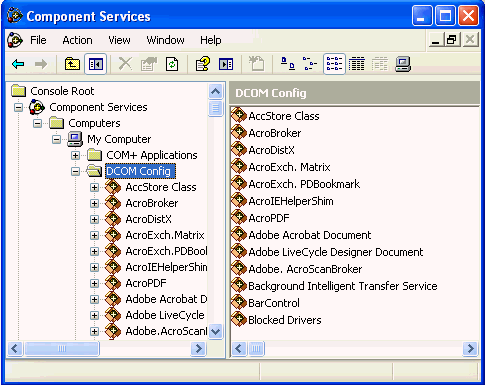This screenshot has width=485, height=385.
Task: Toggle the Show/Hide Console Tree toolbar button
Action: pyautogui.click(x=96, y=64)
